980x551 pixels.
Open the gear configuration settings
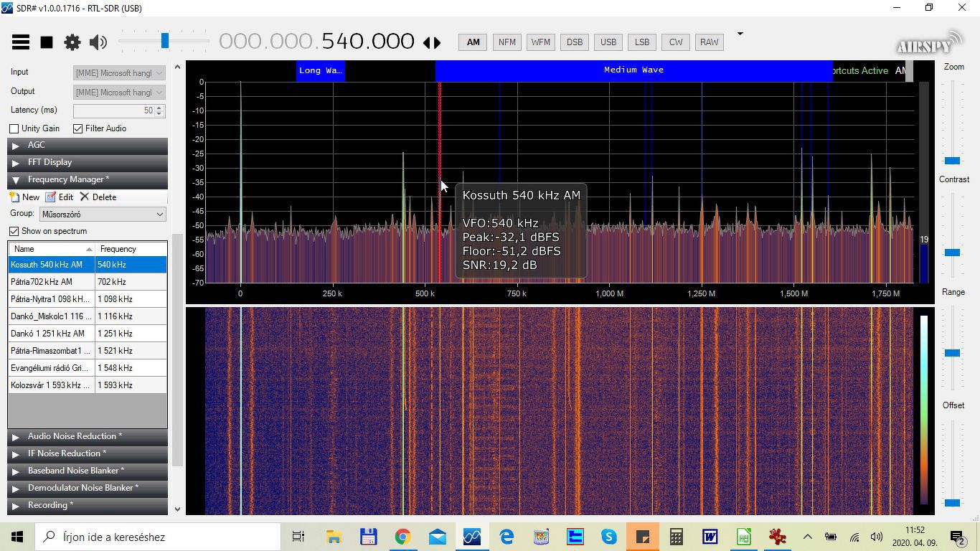[72, 42]
